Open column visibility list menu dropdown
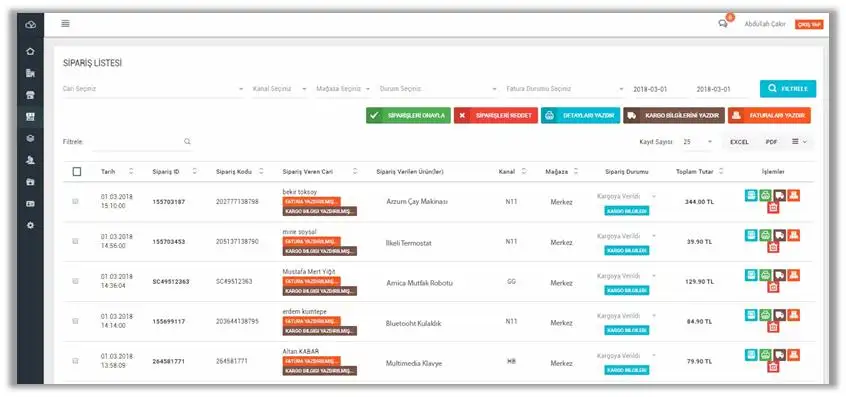 point(799,142)
